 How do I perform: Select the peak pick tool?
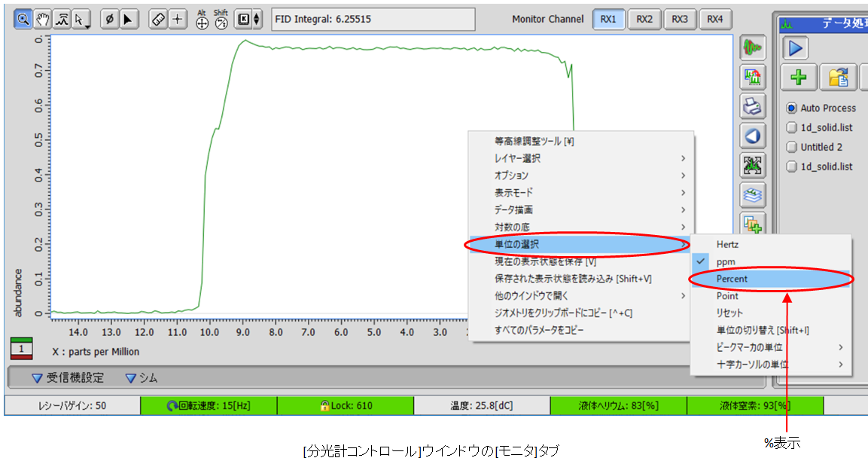(x=63, y=19)
